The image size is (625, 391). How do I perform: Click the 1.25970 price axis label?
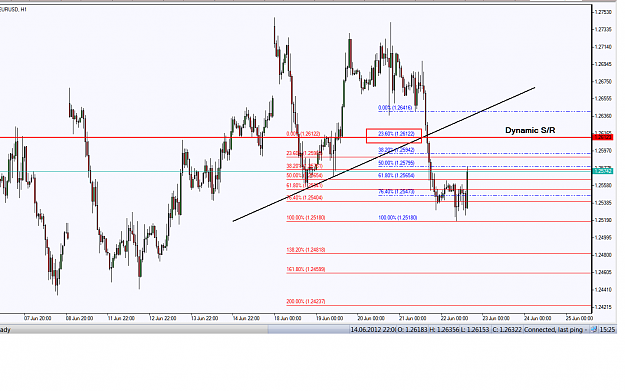click(603, 151)
